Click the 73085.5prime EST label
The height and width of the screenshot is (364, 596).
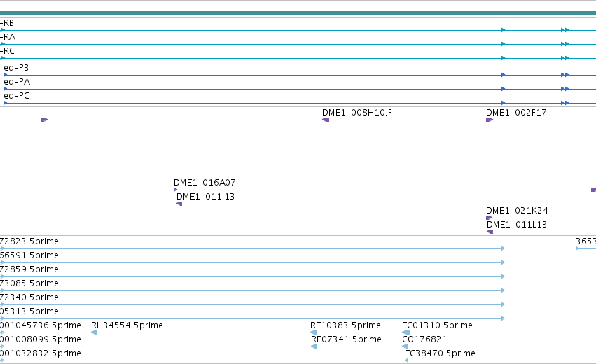[29, 283]
